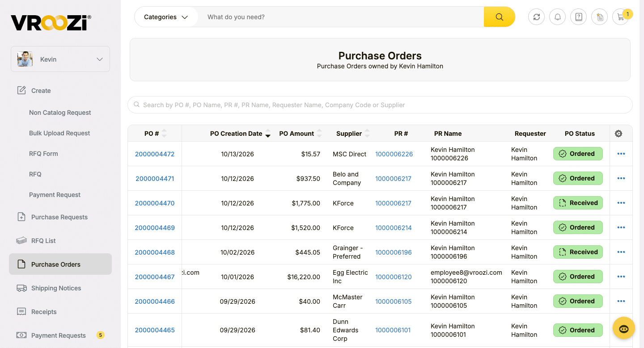Open RFQ Form in sidebar
Screen dimensions: 644x348
pyautogui.click(x=43, y=154)
